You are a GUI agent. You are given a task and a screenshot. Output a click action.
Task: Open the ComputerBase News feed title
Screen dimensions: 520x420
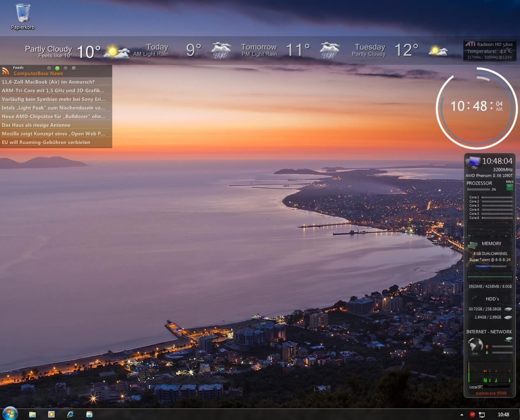[x=38, y=74]
